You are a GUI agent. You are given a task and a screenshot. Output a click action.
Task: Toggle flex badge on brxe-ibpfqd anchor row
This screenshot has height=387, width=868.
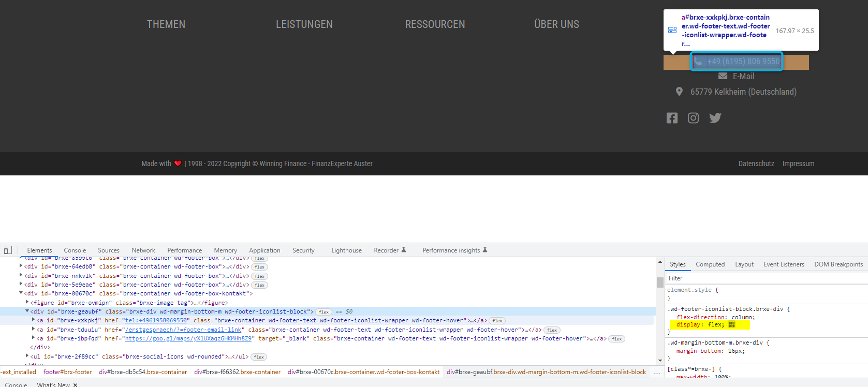click(617, 339)
